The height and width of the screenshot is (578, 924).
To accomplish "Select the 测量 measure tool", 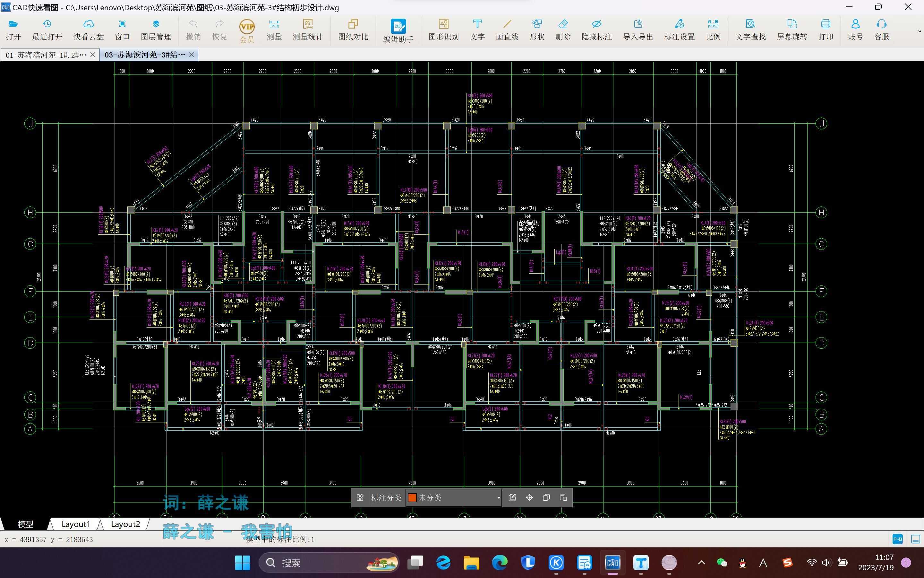I will [274, 30].
